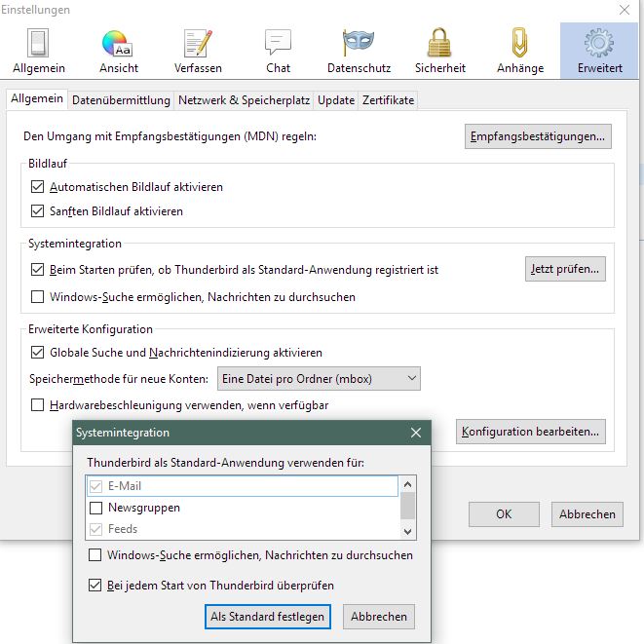644x644 pixels.
Task: Enable Hardwarebeschleunigung verwenden checkbox
Action: coord(37,405)
